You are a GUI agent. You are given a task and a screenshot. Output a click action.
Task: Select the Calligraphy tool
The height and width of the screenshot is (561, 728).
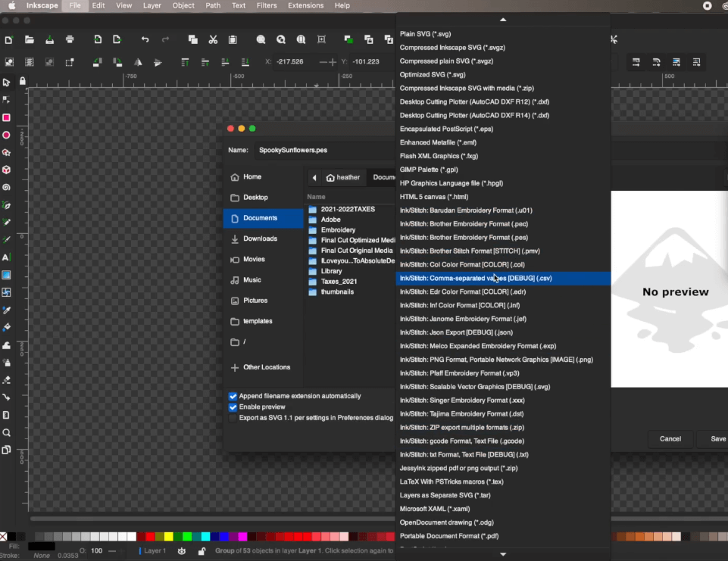[x=8, y=239]
